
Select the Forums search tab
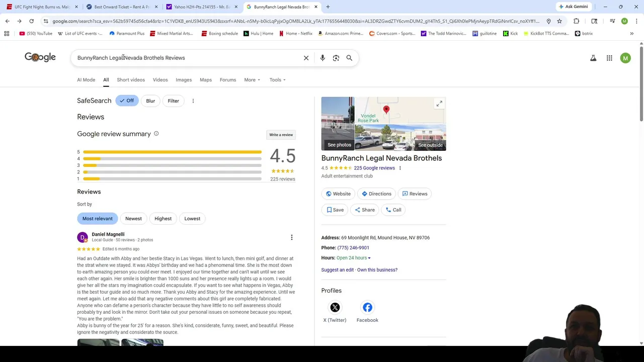pos(228,80)
